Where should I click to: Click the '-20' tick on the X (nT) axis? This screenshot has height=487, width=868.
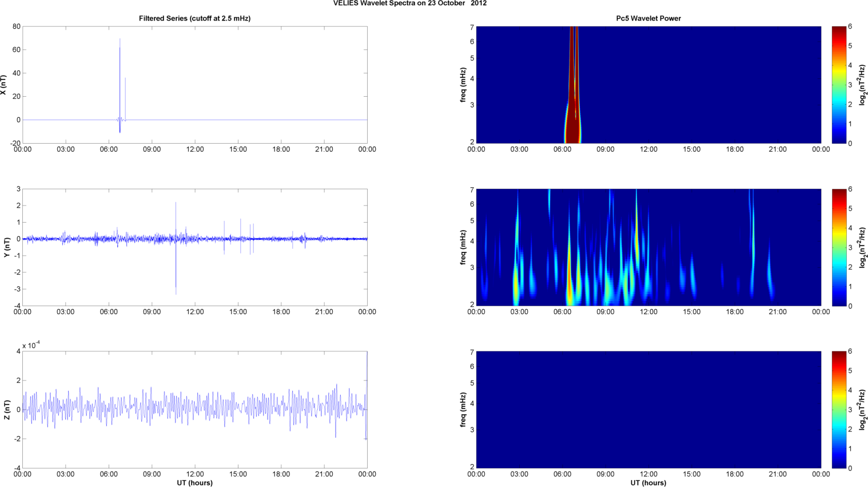(x=15, y=143)
